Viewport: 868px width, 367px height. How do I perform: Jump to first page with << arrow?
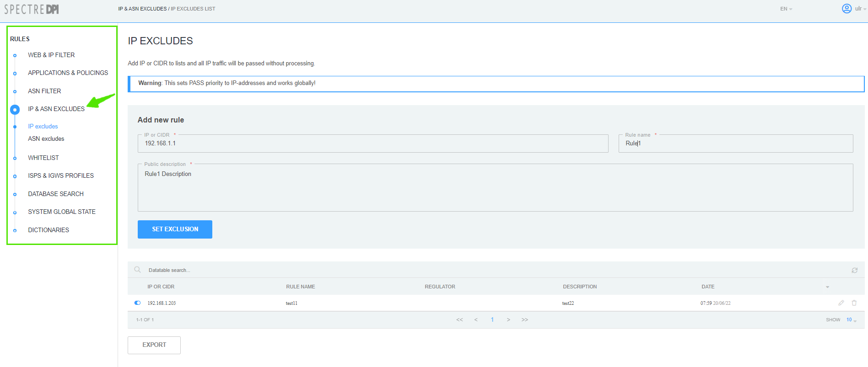[459, 320]
